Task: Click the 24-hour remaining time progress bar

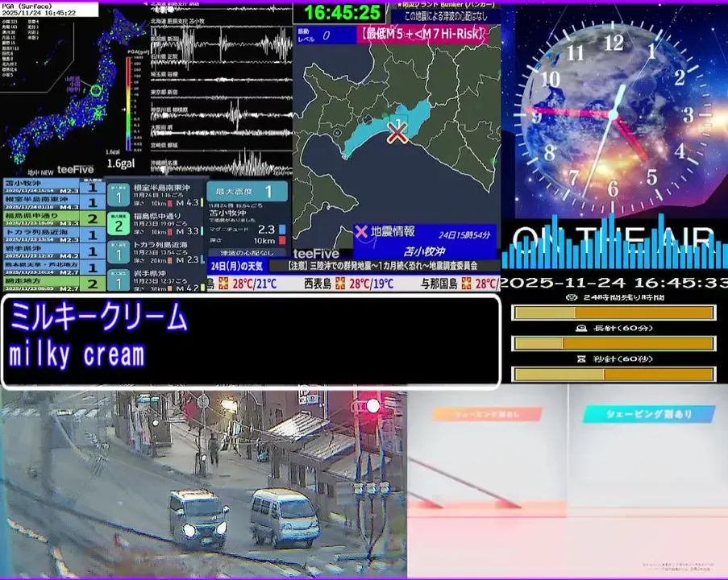Action: [614, 313]
